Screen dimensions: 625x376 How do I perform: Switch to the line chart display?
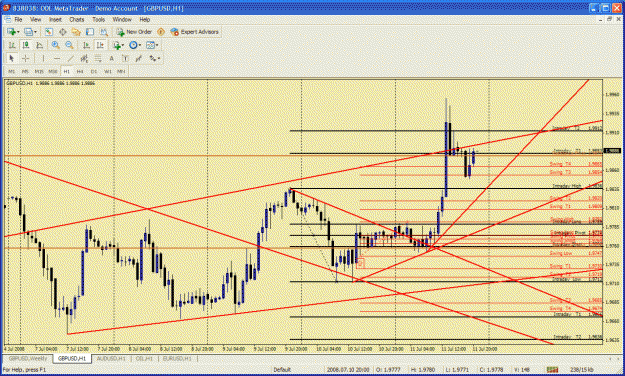[x=39, y=45]
